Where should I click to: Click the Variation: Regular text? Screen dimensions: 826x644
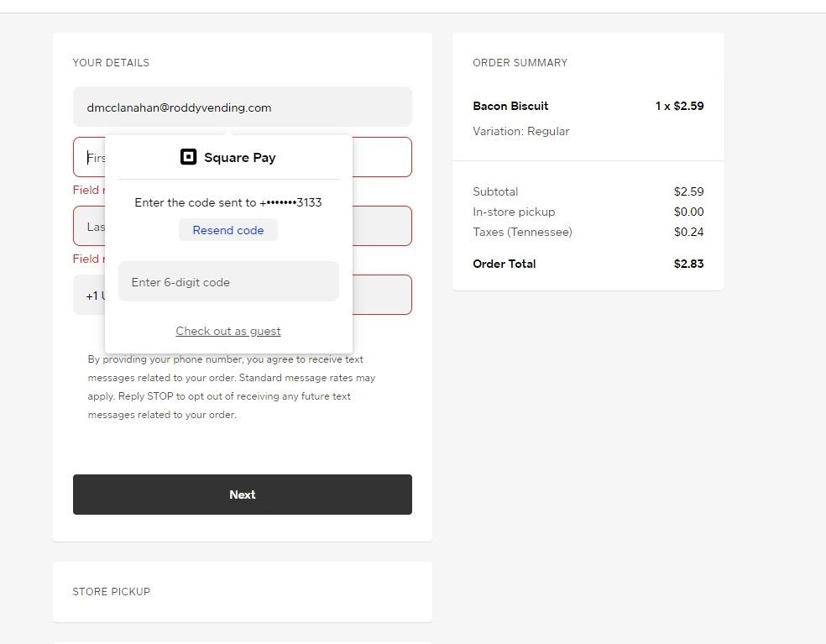520,131
